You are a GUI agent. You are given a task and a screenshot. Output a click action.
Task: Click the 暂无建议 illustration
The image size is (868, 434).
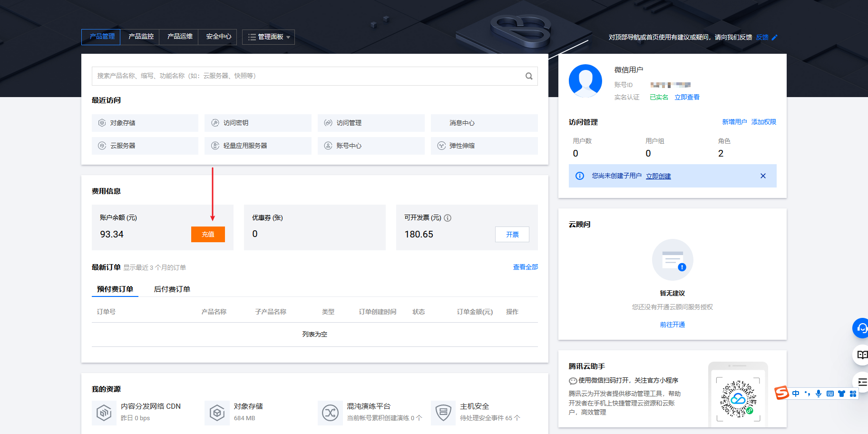click(673, 260)
